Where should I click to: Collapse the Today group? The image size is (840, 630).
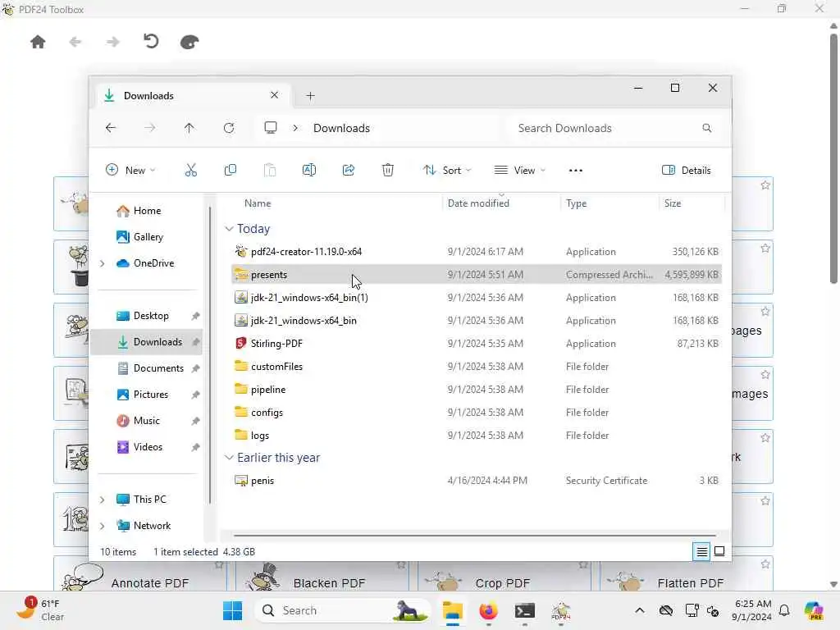[x=229, y=229]
